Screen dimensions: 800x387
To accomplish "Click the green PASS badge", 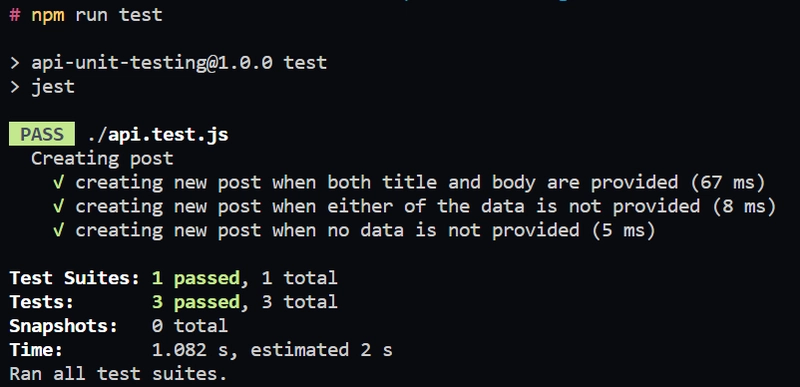I will click(42, 135).
